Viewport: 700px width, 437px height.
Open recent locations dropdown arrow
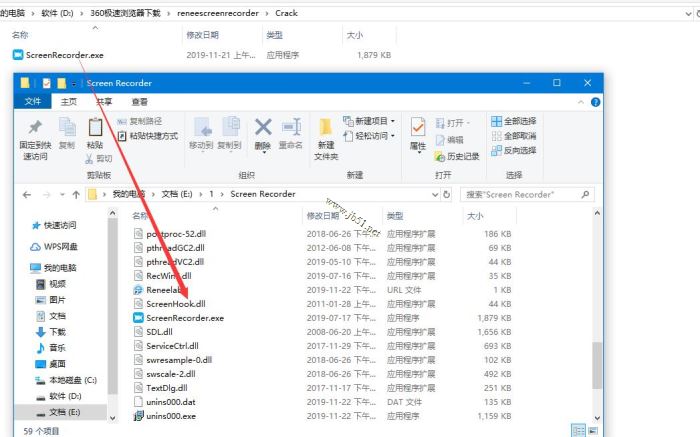[x=62, y=195]
